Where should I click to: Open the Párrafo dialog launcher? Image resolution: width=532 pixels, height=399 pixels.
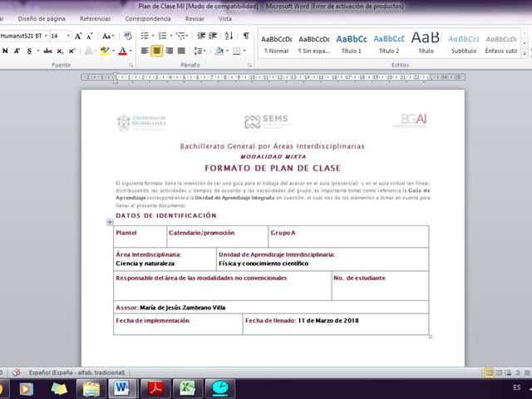pos(249,65)
